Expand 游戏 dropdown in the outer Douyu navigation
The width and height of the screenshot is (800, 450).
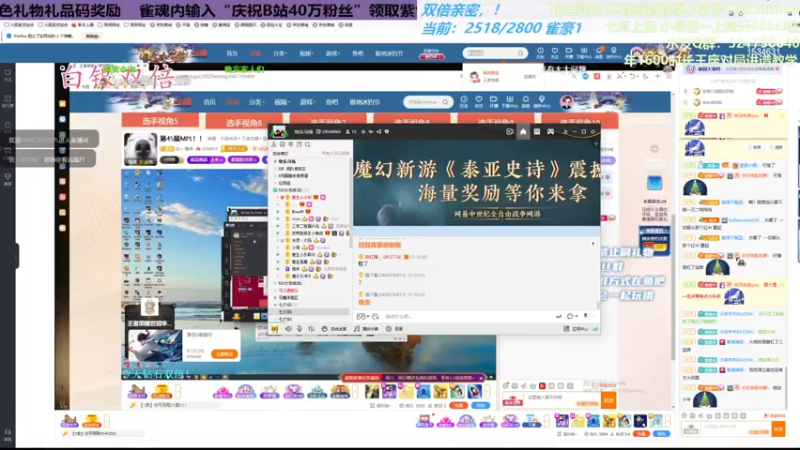click(x=332, y=53)
